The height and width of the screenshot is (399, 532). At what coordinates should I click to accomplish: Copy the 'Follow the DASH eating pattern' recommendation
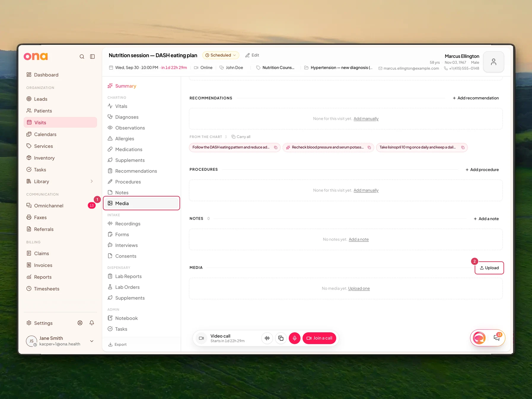pyautogui.click(x=275, y=147)
